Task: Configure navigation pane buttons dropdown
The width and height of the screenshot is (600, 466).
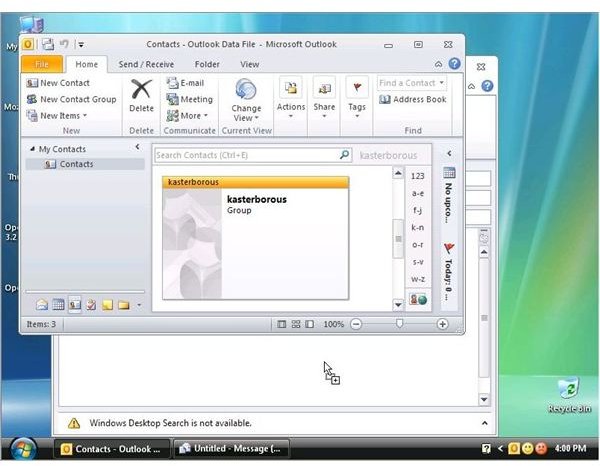Action: (139, 305)
